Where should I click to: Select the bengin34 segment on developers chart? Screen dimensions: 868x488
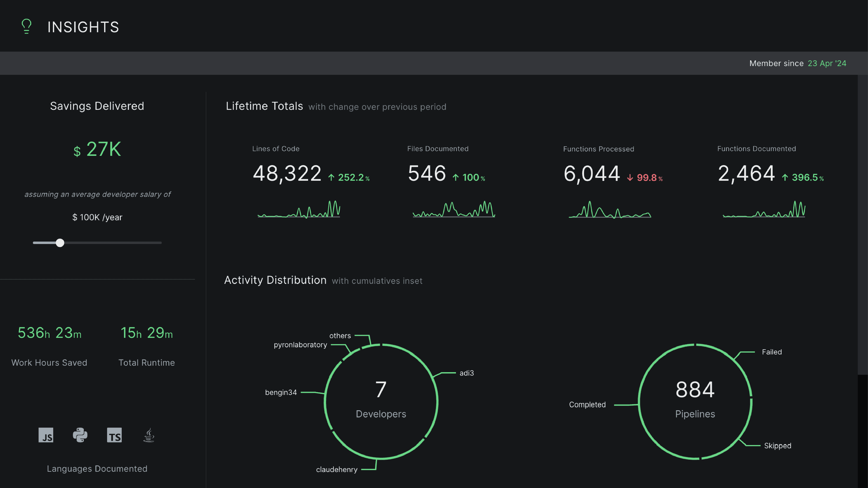point(281,392)
